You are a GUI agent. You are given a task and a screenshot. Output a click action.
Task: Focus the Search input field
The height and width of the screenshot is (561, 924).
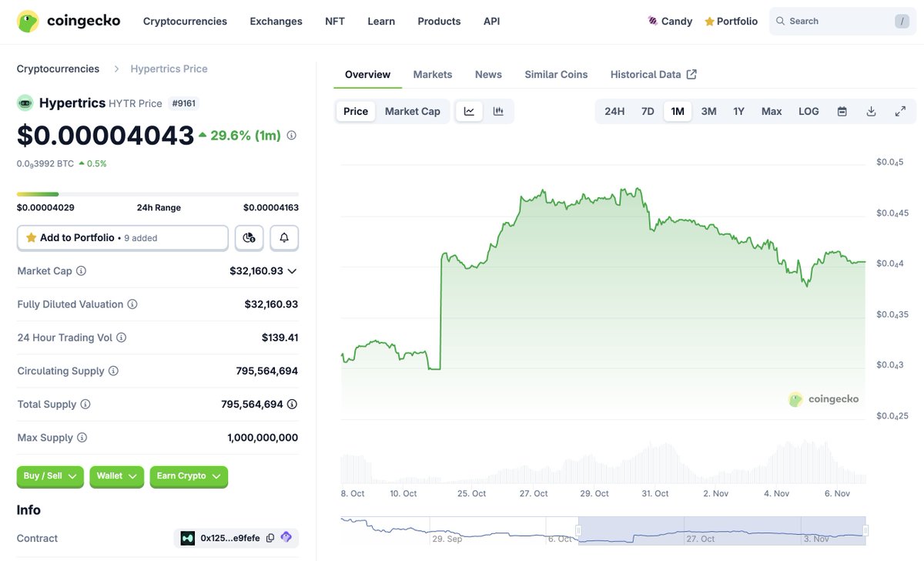(843, 22)
